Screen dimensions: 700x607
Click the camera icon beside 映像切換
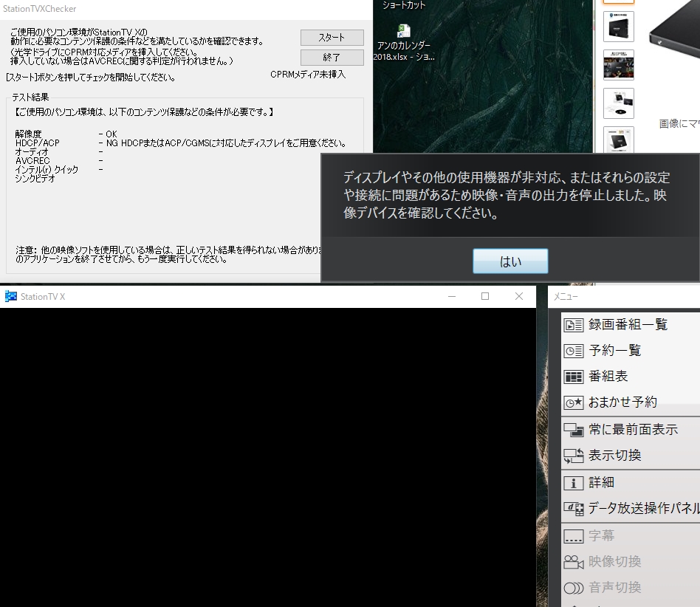click(574, 562)
